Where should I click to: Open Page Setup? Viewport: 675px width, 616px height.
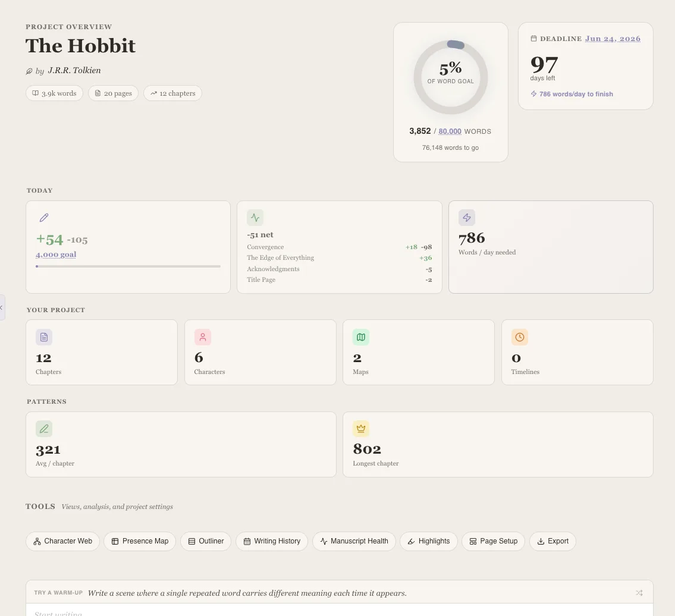493,541
